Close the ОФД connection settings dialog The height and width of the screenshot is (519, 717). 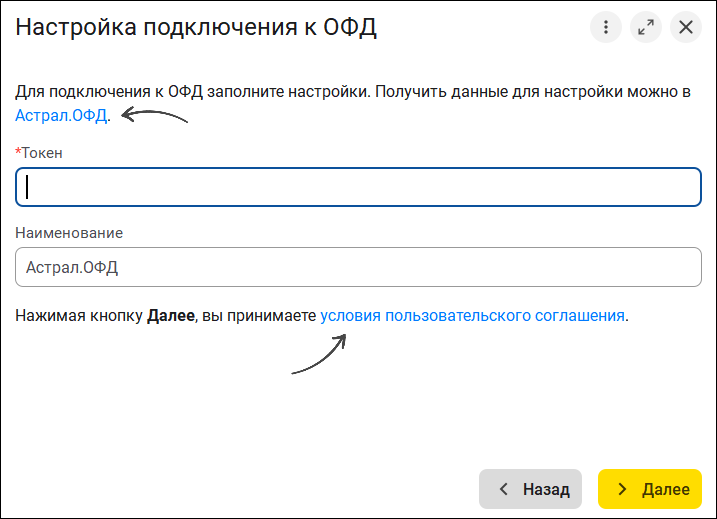pos(685,27)
